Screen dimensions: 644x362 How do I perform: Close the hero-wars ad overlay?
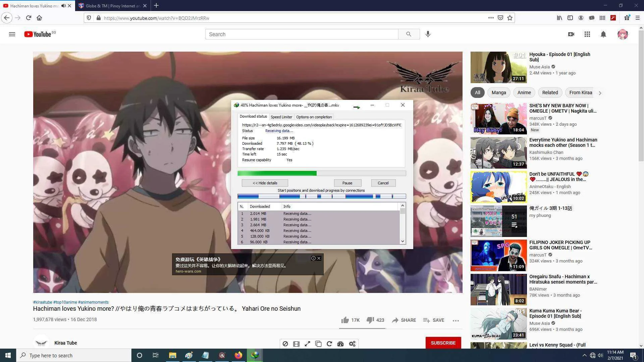[x=319, y=258]
